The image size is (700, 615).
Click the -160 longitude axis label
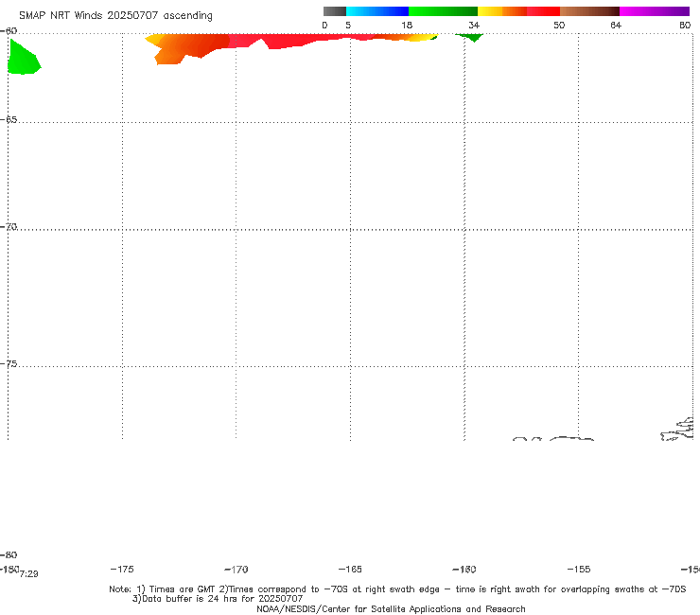point(464,569)
